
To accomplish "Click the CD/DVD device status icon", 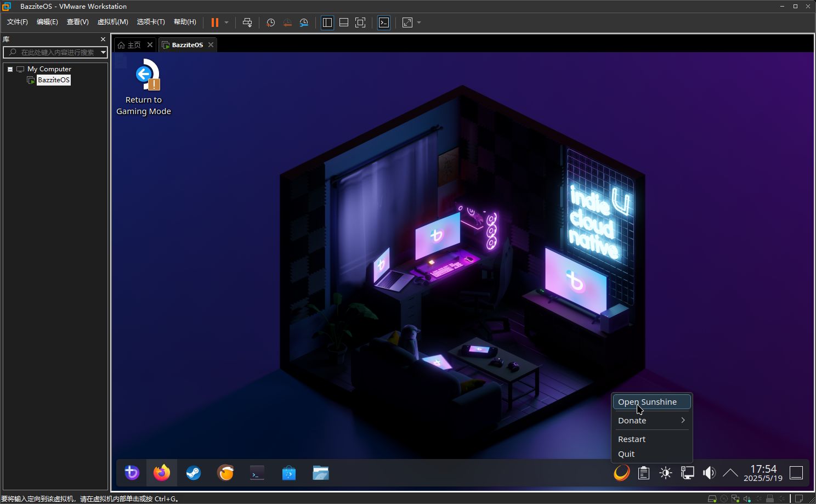I will (724, 499).
